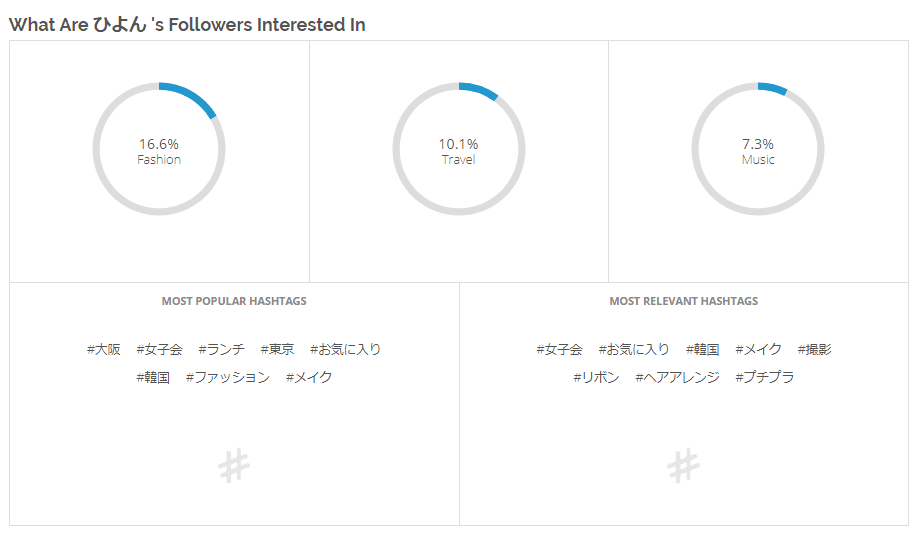Viewport: 915px width, 533px height.
Task: Click the 7.3% Music donut chart
Action: (758, 149)
